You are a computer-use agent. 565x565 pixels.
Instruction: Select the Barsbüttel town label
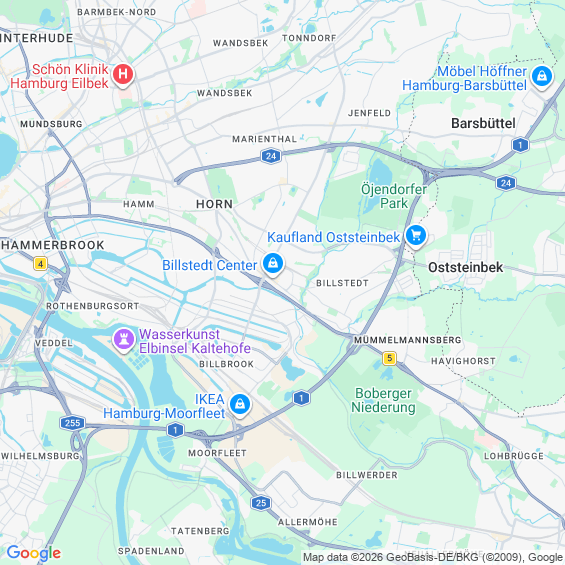click(x=483, y=123)
